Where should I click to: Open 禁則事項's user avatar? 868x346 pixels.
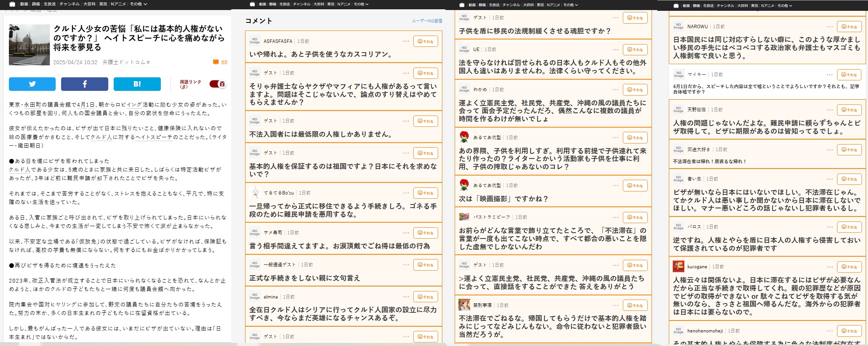[464, 305]
